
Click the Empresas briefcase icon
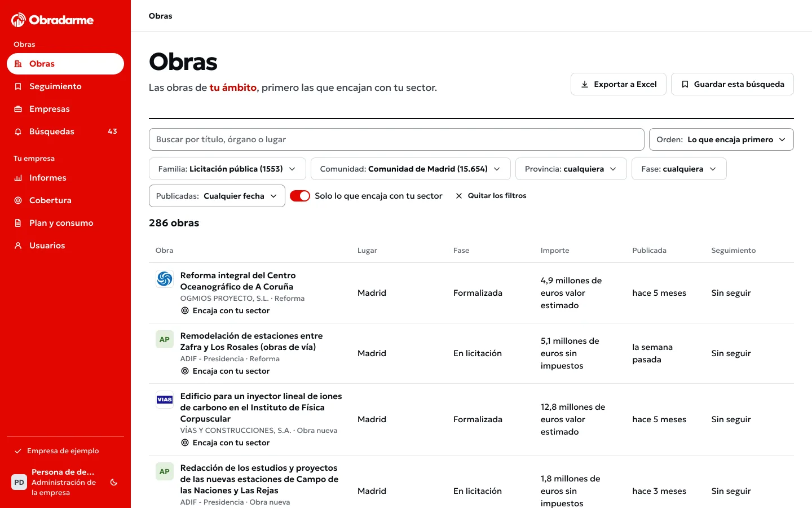point(18,109)
